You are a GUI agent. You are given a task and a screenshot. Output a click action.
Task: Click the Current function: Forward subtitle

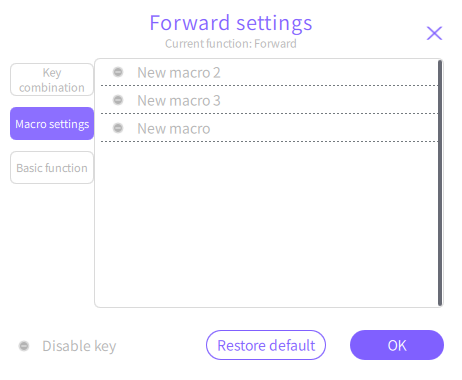tap(231, 44)
